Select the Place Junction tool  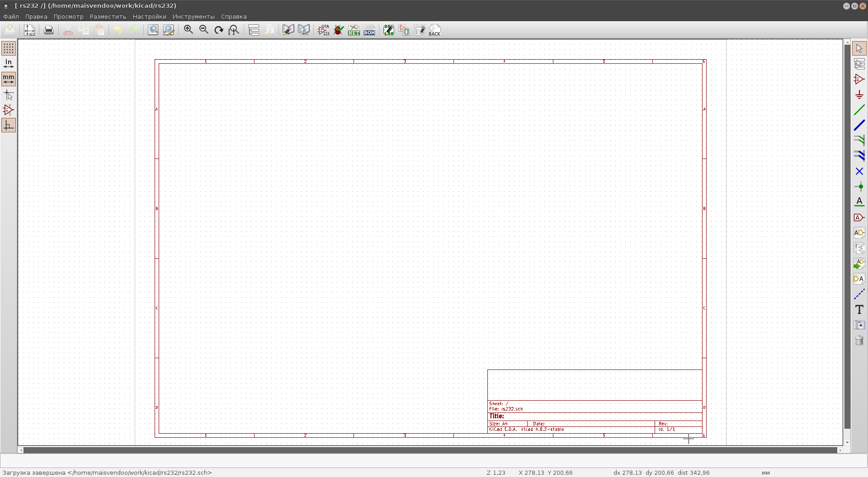click(859, 187)
